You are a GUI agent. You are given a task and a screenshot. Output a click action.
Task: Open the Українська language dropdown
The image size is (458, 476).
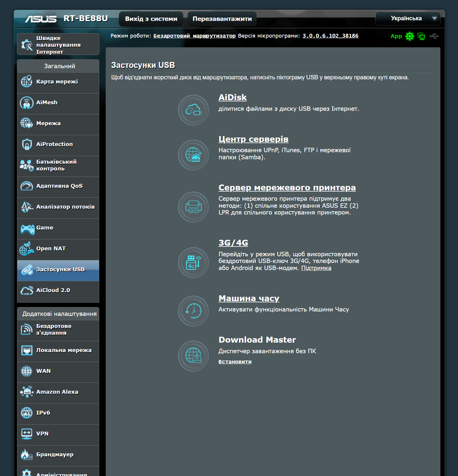click(x=408, y=19)
